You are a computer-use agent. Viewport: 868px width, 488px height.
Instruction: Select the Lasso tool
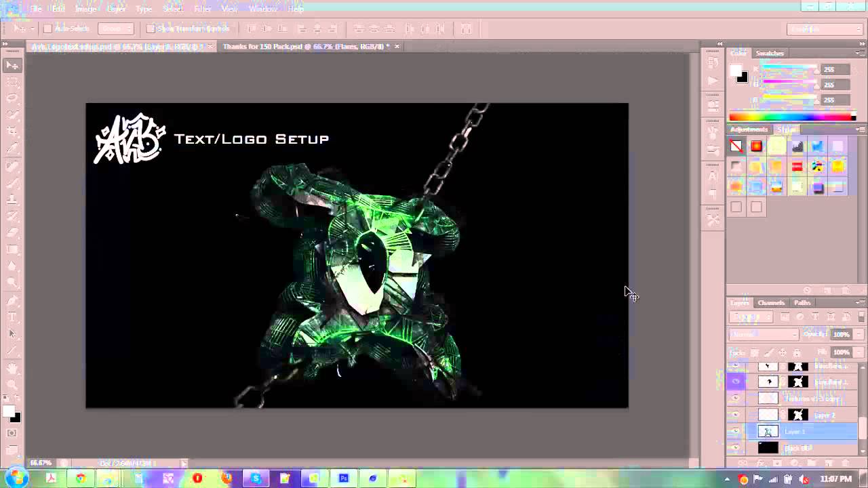pos(12,98)
